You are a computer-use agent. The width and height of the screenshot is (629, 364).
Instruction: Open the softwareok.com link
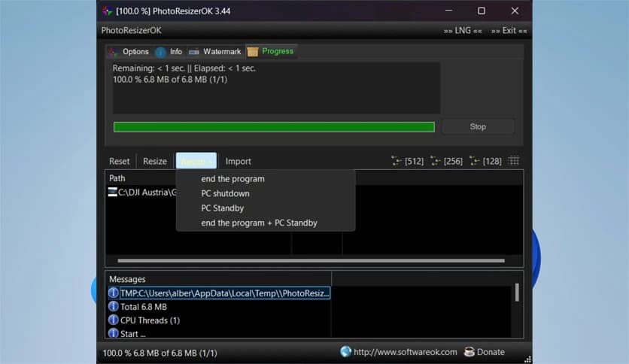(x=405, y=352)
